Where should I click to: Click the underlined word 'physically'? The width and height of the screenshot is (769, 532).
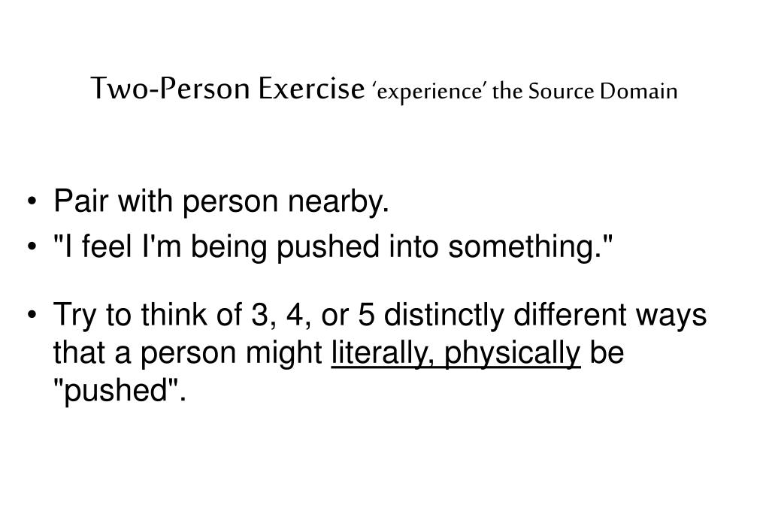coord(513,354)
